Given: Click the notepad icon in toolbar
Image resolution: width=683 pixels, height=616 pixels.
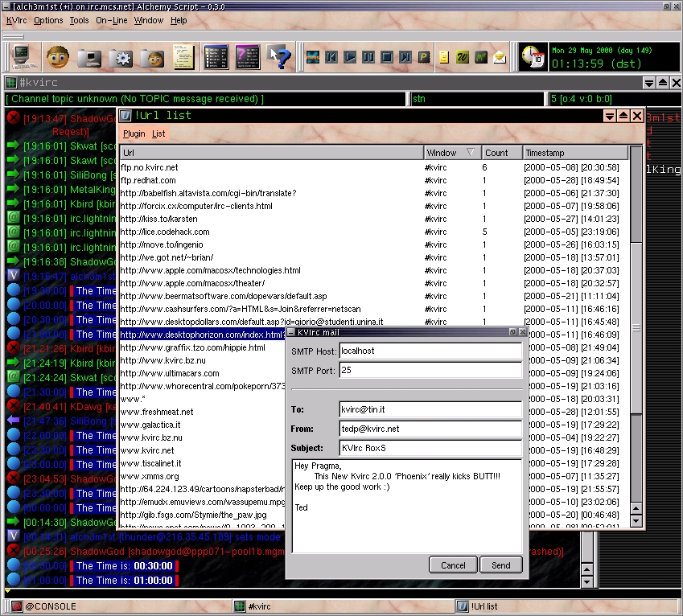Looking at the screenshot, I should 183,57.
